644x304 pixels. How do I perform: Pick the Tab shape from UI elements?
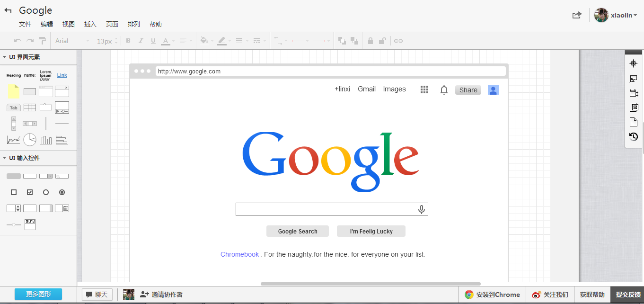pyautogui.click(x=14, y=107)
